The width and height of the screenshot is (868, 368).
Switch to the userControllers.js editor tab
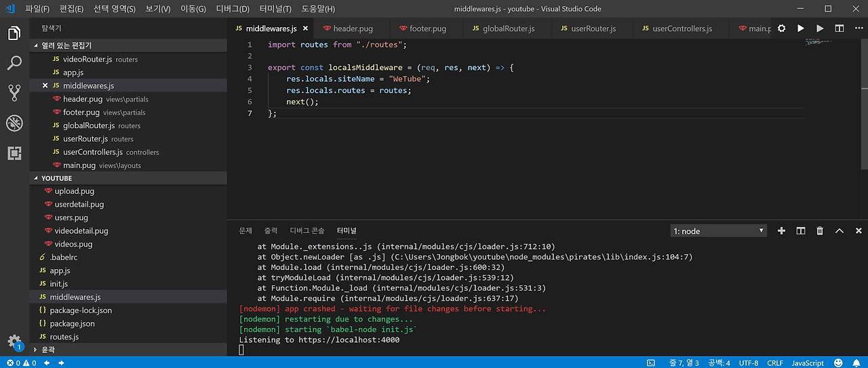click(x=682, y=28)
